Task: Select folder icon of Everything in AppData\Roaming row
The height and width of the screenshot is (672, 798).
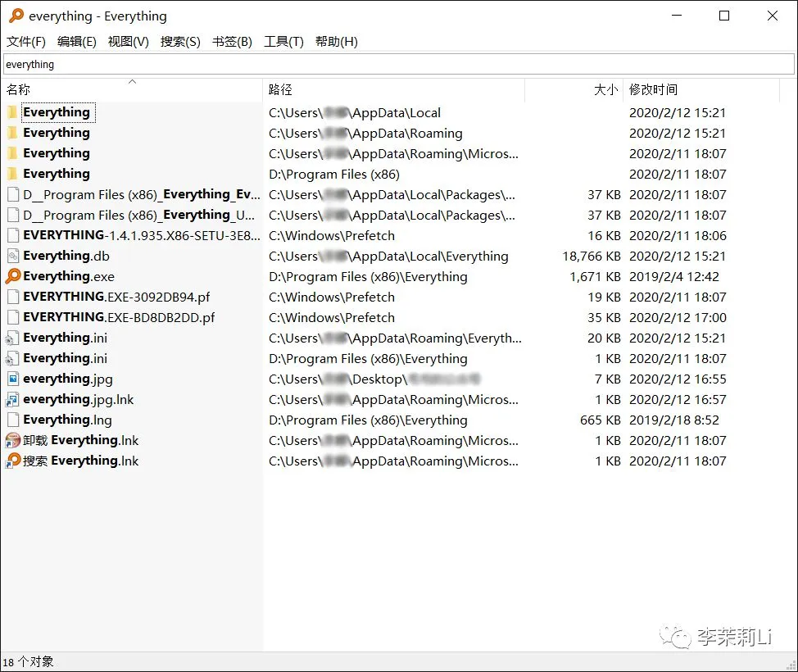Action: pyautogui.click(x=13, y=133)
